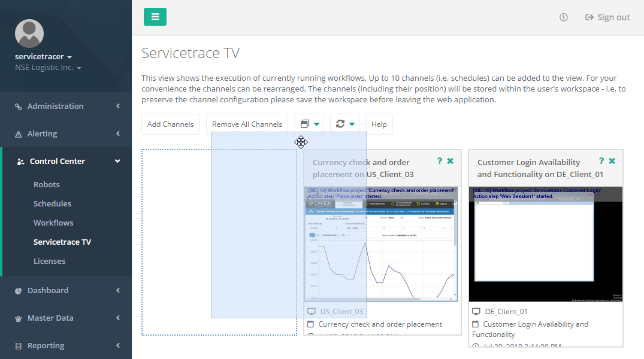Screen dimensions: 644x359
Task: Click the Help button in the toolbar
Action: pyautogui.click(x=379, y=124)
